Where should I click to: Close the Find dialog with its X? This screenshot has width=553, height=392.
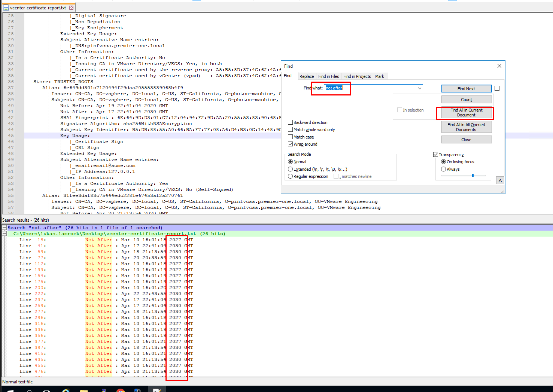coord(499,66)
